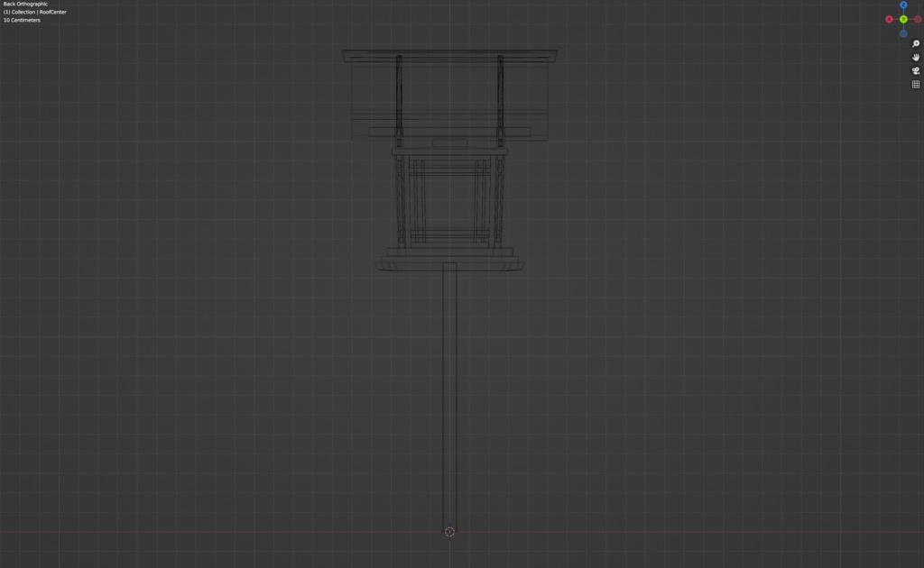Screen dimensions: 924x568
Task: Click the "Back Orthographic" view label
Action: 25,5
